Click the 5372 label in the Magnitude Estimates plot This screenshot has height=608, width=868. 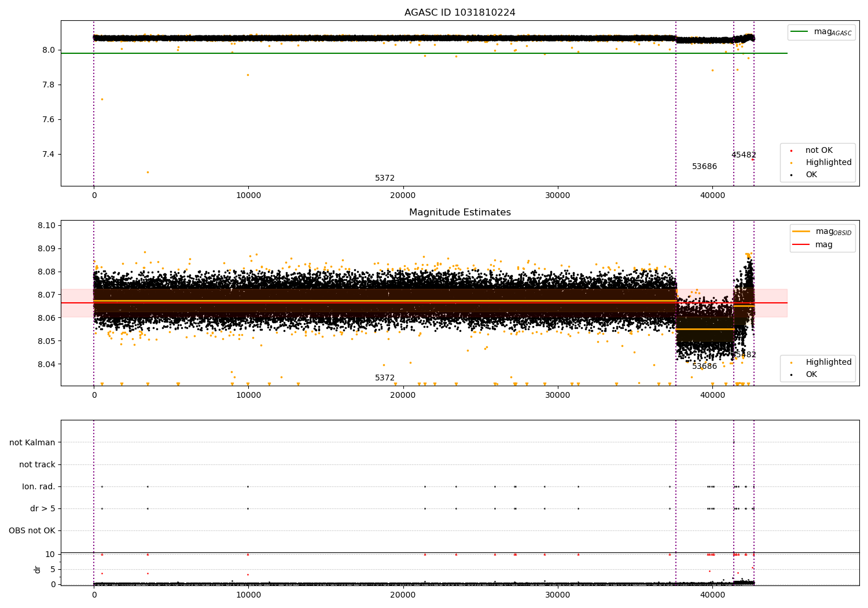(x=385, y=378)
